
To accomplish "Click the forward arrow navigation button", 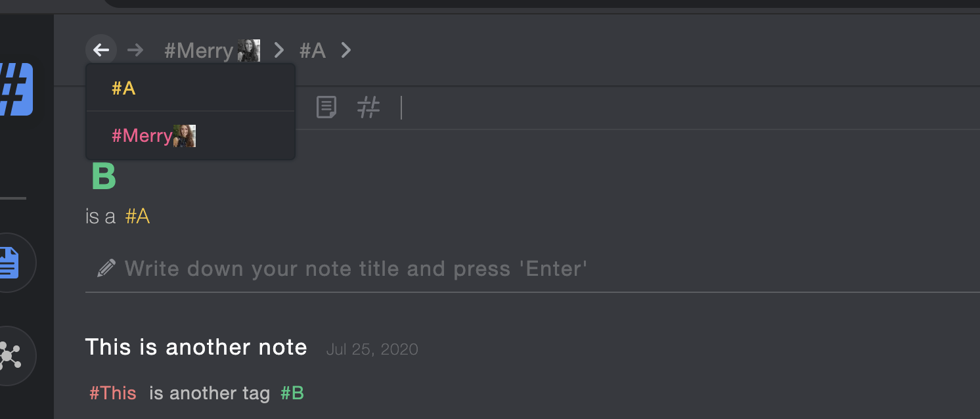I will point(135,50).
